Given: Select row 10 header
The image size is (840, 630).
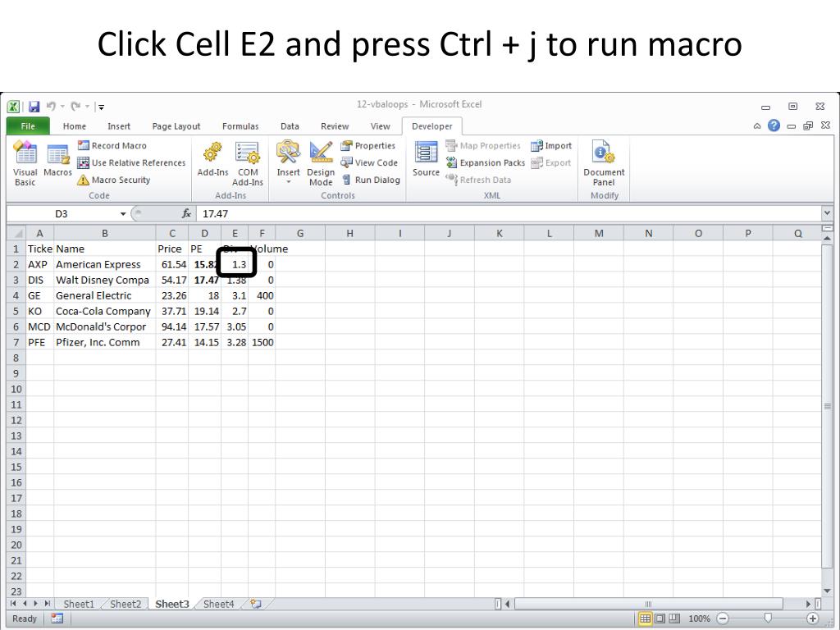Looking at the screenshot, I should pos(16,389).
